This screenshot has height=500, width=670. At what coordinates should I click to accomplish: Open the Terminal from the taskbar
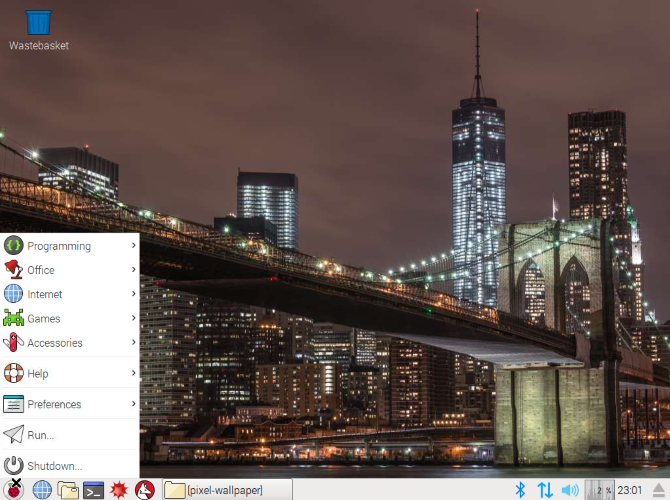[94, 489]
